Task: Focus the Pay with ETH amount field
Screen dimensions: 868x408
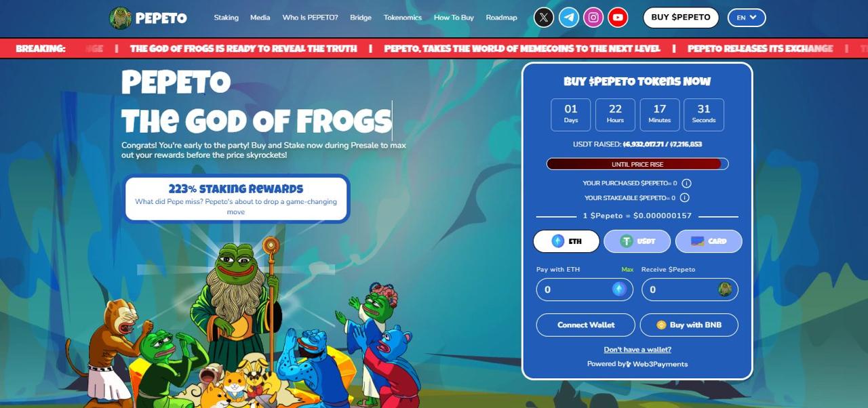Action: tap(585, 289)
